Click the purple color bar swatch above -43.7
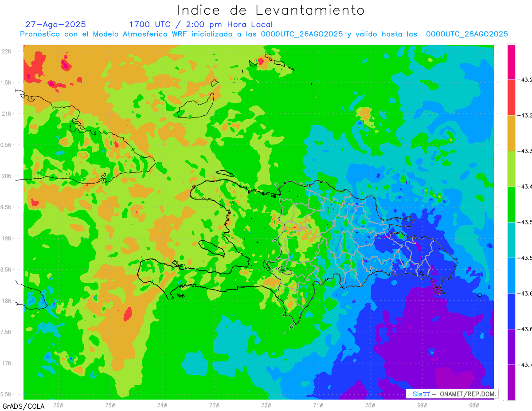The width and height of the screenshot is (532, 411). (511, 347)
